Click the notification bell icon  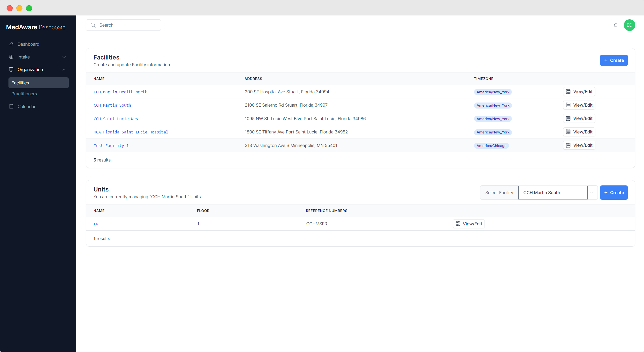[x=615, y=25]
